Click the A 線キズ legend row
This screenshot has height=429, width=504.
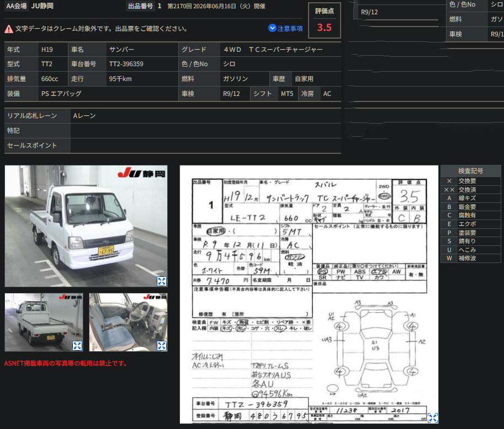coord(470,198)
